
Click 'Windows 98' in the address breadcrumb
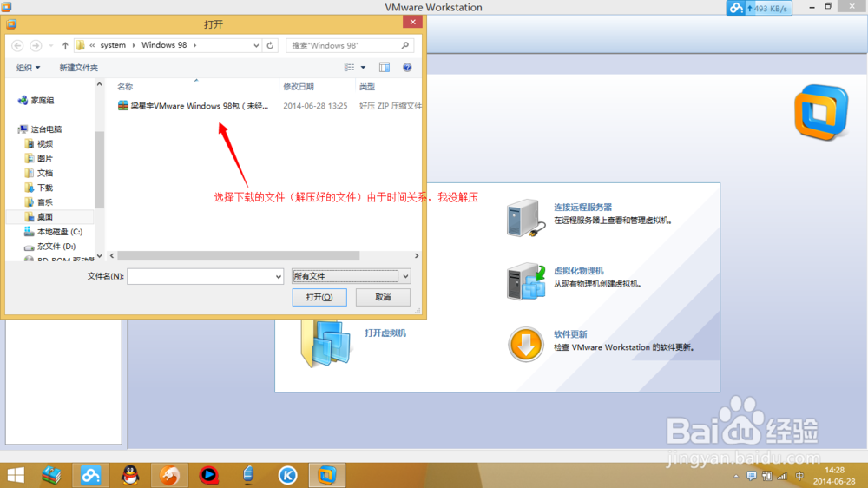[164, 45]
